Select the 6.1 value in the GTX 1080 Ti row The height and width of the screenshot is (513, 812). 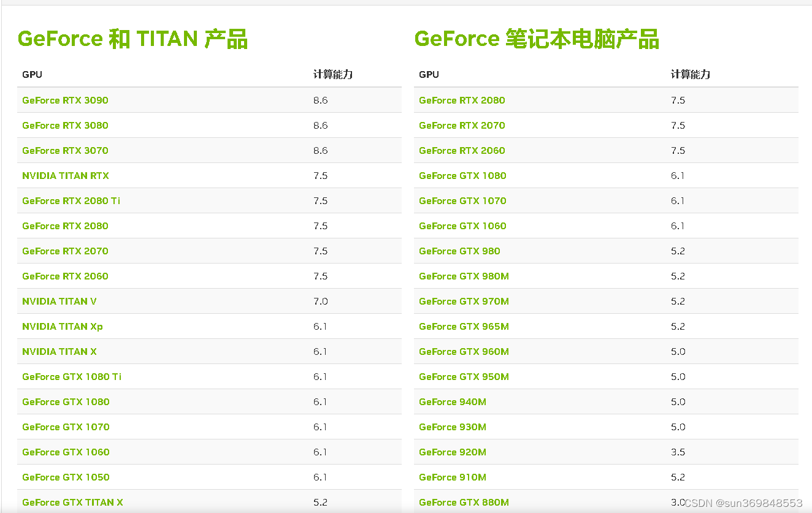click(320, 376)
